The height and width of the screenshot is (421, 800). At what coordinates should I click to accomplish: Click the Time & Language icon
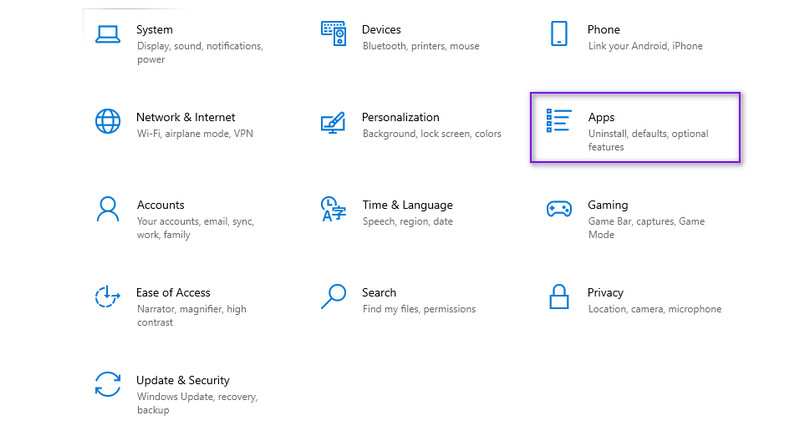coord(333,209)
